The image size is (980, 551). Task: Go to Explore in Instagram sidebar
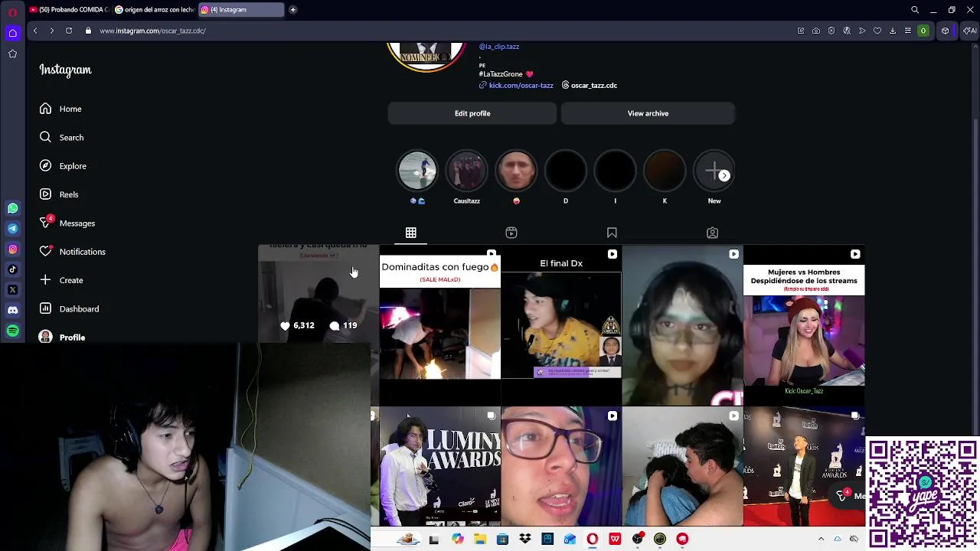(x=64, y=166)
